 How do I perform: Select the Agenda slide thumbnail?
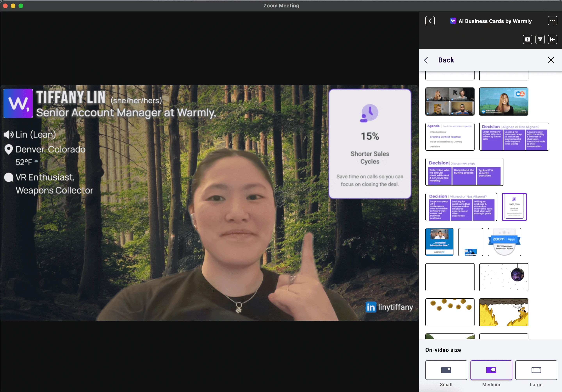pyautogui.click(x=450, y=137)
